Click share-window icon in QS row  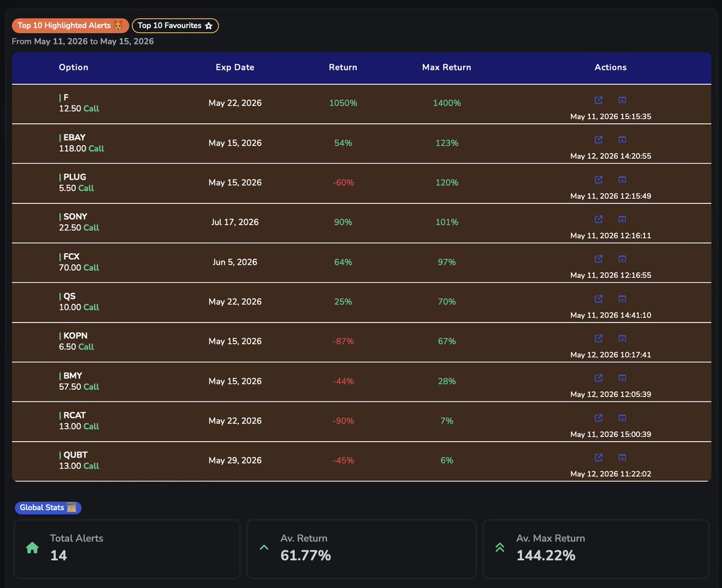pyautogui.click(x=623, y=299)
